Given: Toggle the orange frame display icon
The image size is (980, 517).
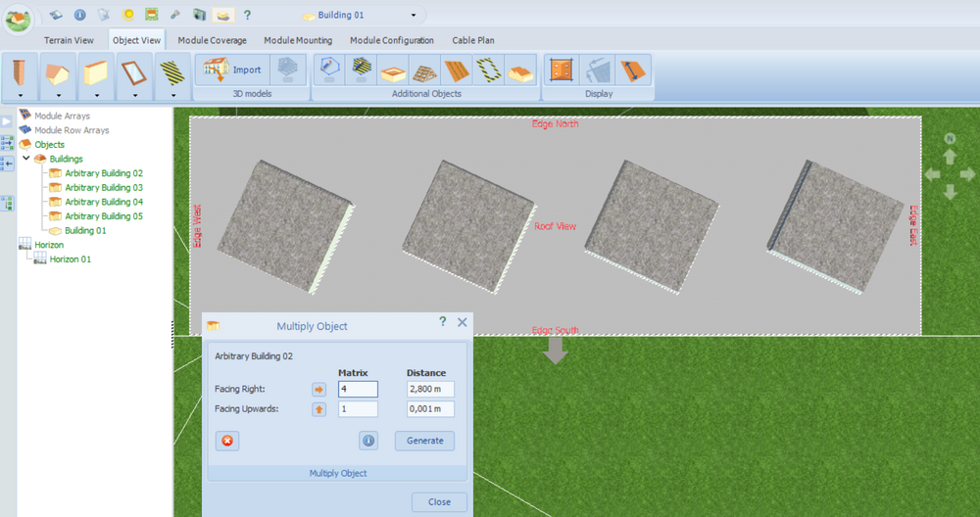Looking at the screenshot, I should tap(562, 70).
